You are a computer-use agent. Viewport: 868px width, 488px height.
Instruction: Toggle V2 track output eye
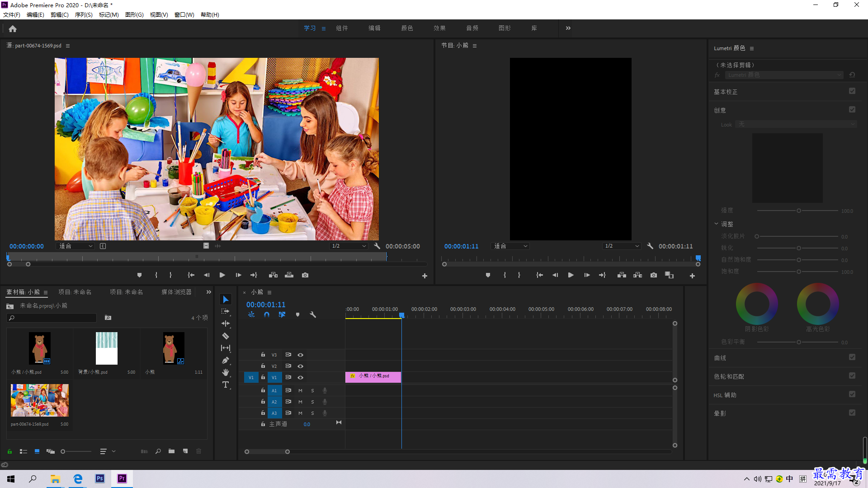click(300, 366)
